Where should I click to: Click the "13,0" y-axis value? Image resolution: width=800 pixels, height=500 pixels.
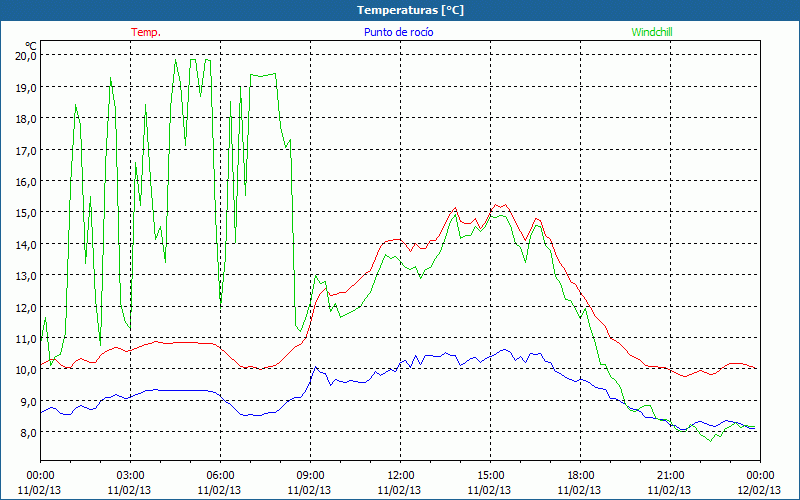click(x=27, y=276)
